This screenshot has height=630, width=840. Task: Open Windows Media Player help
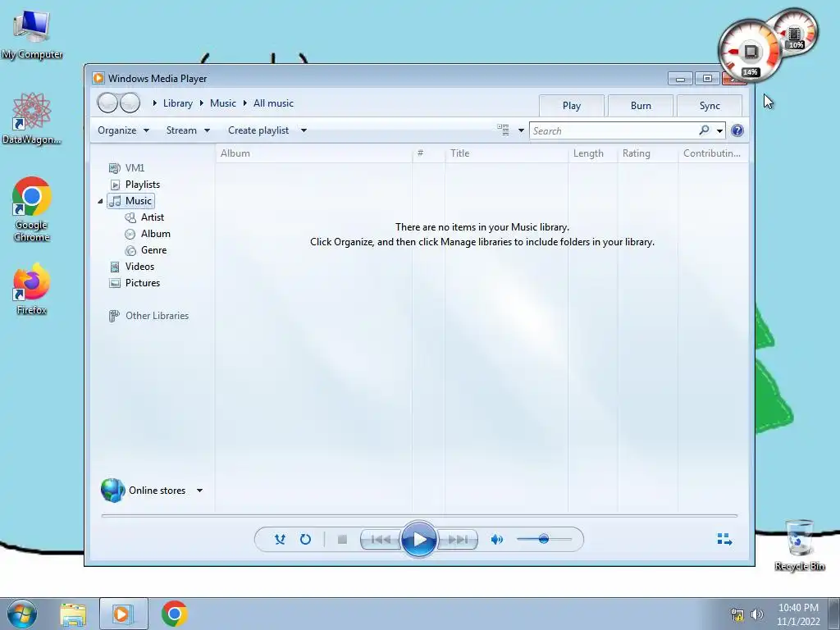click(737, 130)
